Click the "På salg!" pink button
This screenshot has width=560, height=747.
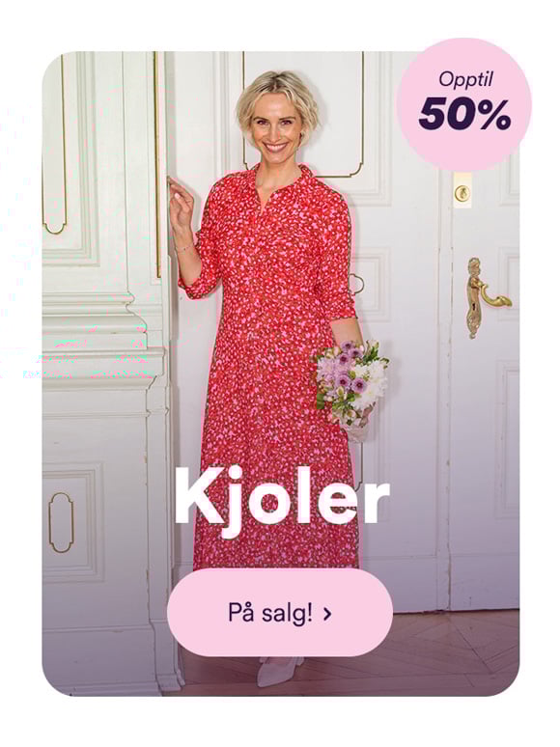[x=280, y=613]
